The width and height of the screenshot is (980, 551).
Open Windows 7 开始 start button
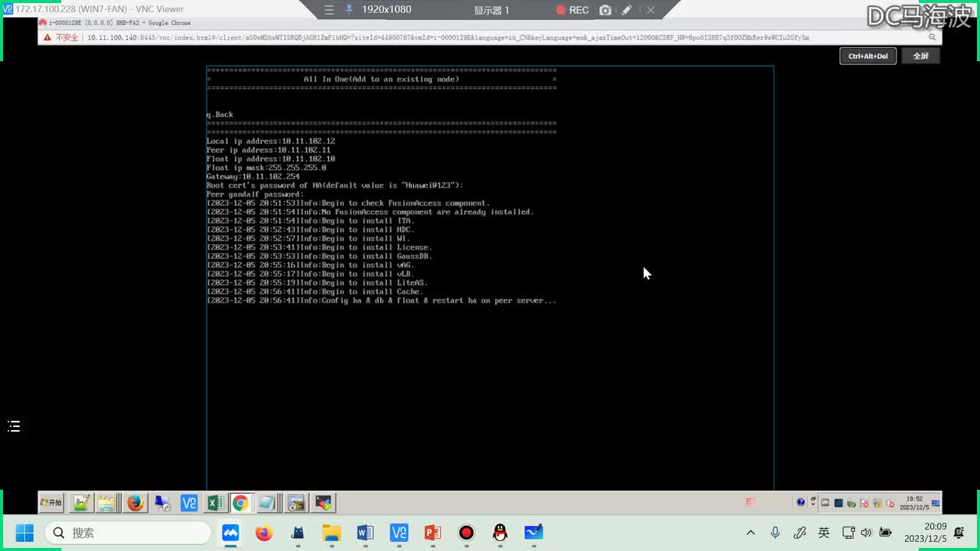click(x=51, y=503)
